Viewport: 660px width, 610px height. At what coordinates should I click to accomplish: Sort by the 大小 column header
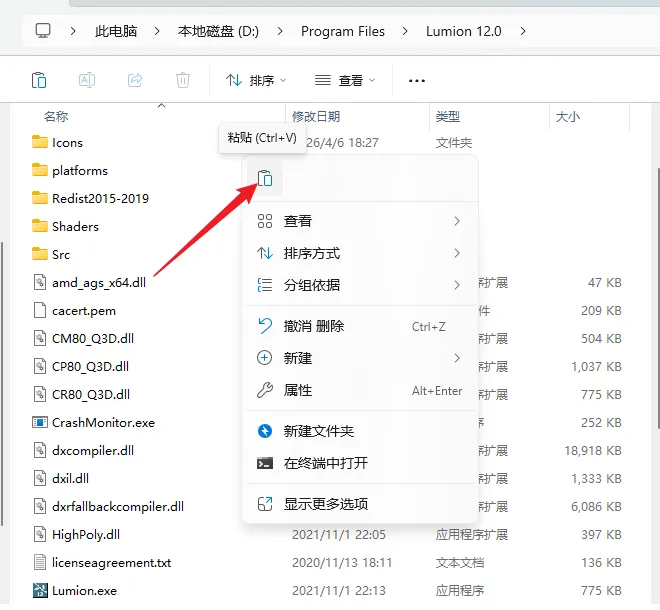click(567, 116)
